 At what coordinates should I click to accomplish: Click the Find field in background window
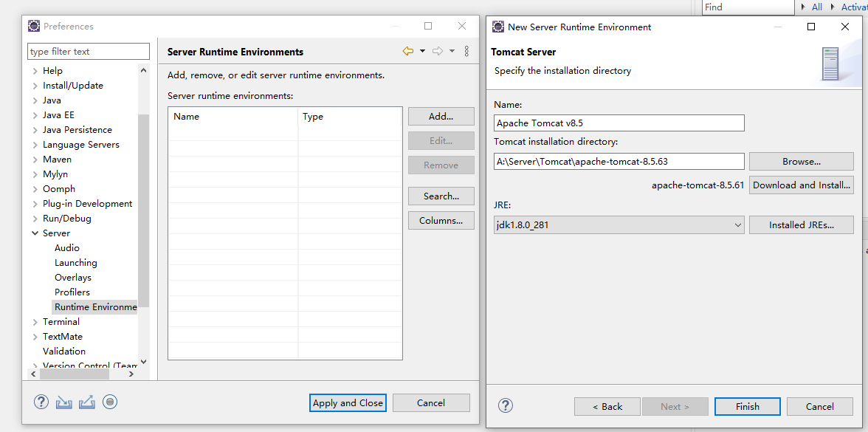pos(748,7)
